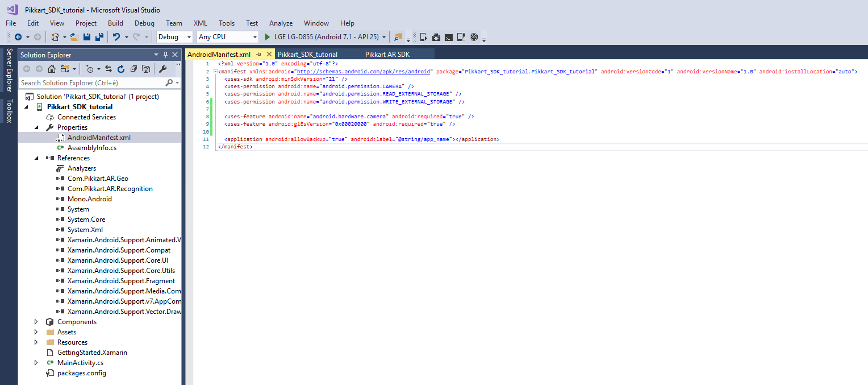Screen dimensions: 868x385
Task: Start debugging with the green play icon
Action: 268,37
